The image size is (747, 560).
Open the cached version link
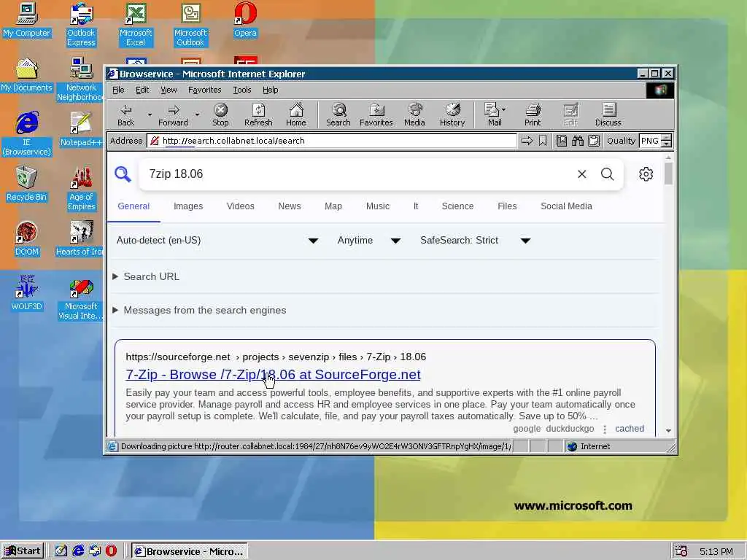(630, 429)
